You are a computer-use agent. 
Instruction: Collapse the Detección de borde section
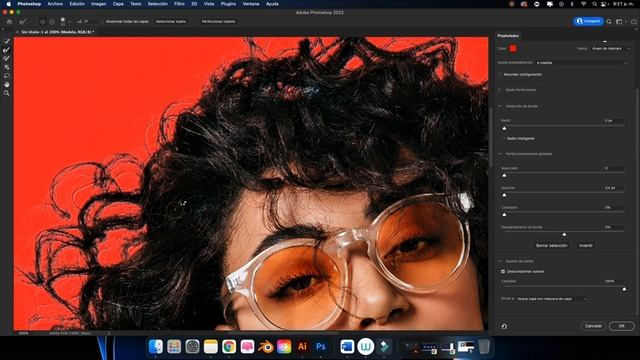pyautogui.click(x=500, y=106)
